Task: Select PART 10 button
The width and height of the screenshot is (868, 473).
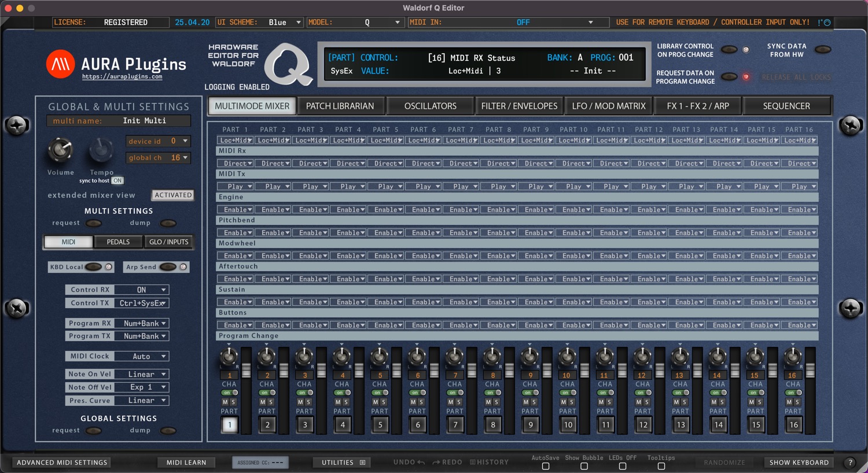Action: pos(568,424)
